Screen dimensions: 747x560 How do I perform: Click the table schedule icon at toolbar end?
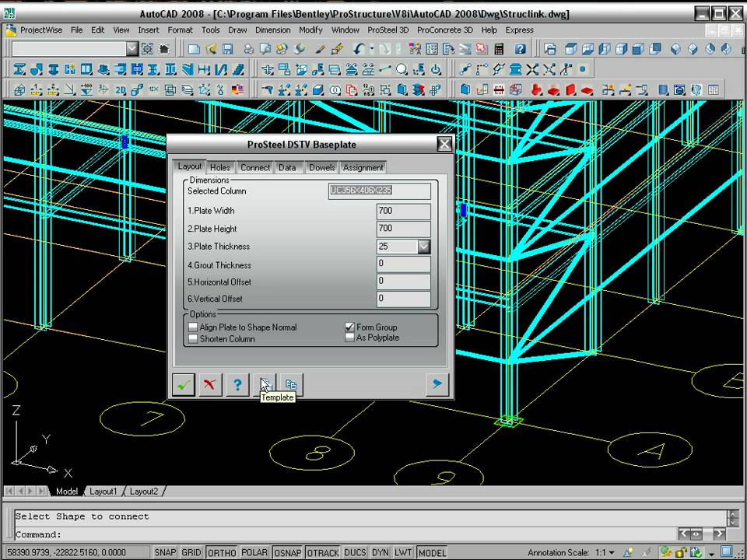pos(714,90)
